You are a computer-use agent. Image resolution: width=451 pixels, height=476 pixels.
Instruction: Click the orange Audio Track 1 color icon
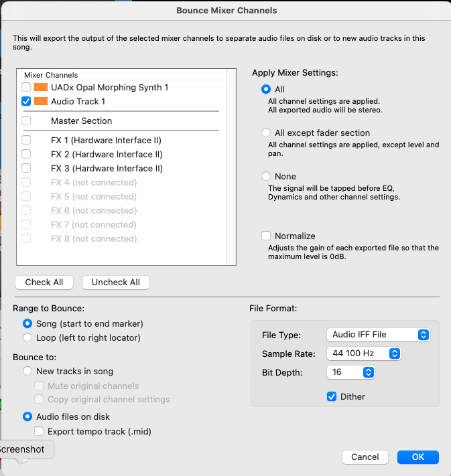click(41, 102)
